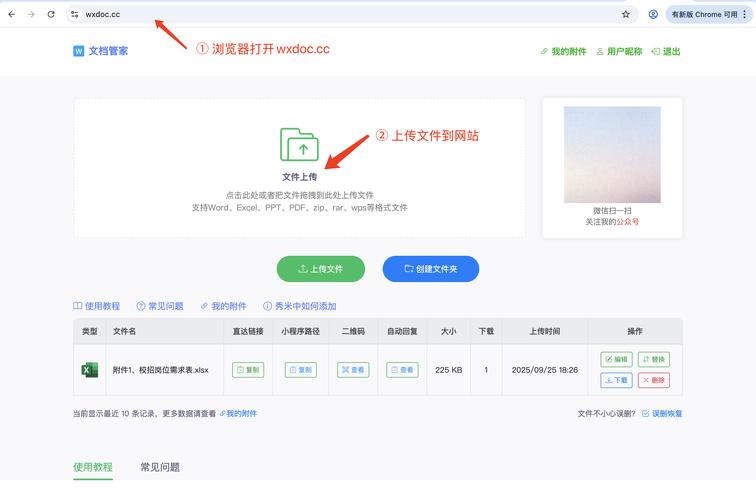Click file name 附件1、校招岗位需求表.xlsx
Image resolution: width=756 pixels, height=500 pixels.
[161, 370]
